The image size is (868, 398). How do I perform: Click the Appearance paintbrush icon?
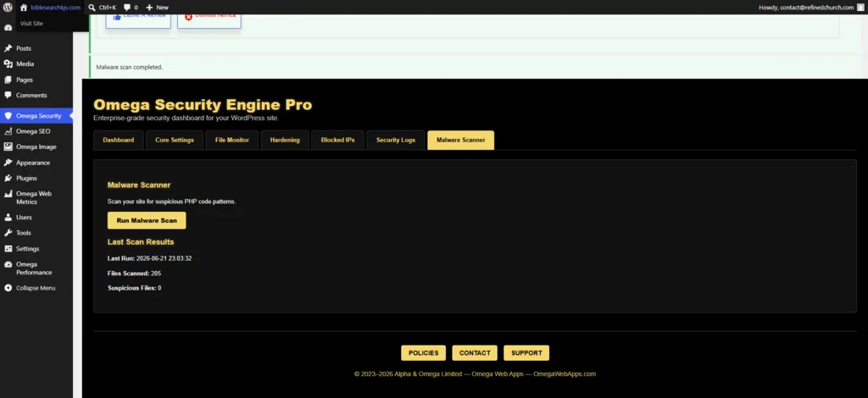click(x=8, y=163)
